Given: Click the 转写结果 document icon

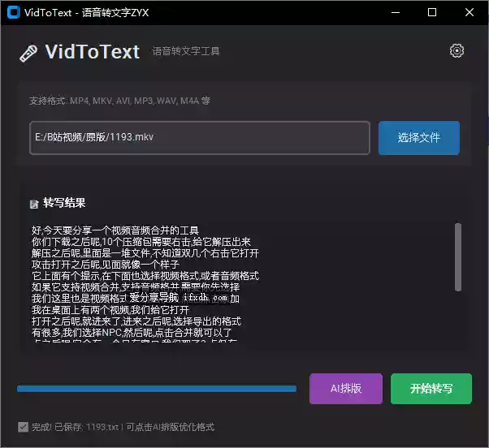Looking at the screenshot, I should (34, 204).
